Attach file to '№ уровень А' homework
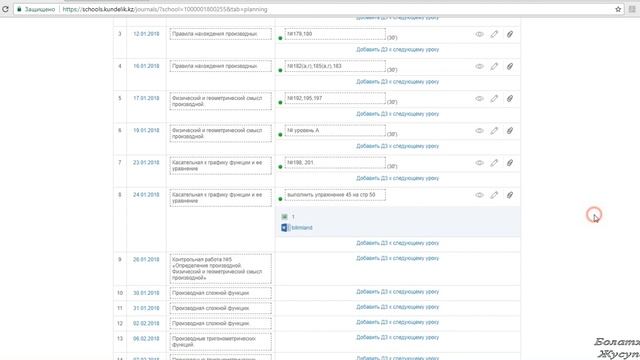 coord(510,131)
